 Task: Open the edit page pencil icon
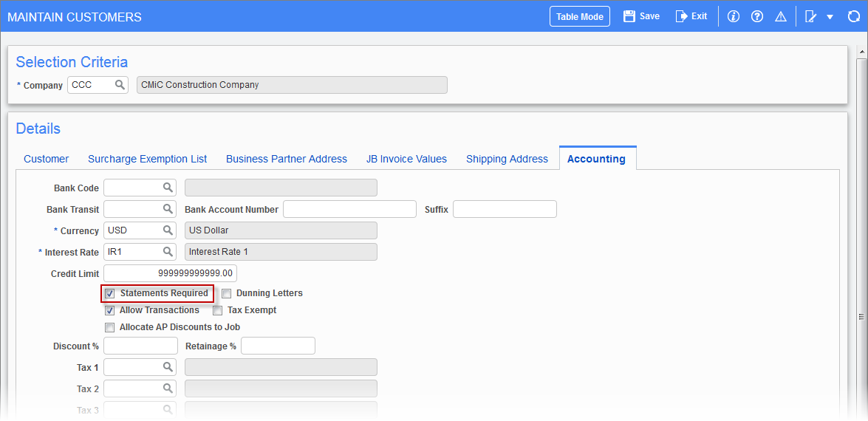coord(811,16)
